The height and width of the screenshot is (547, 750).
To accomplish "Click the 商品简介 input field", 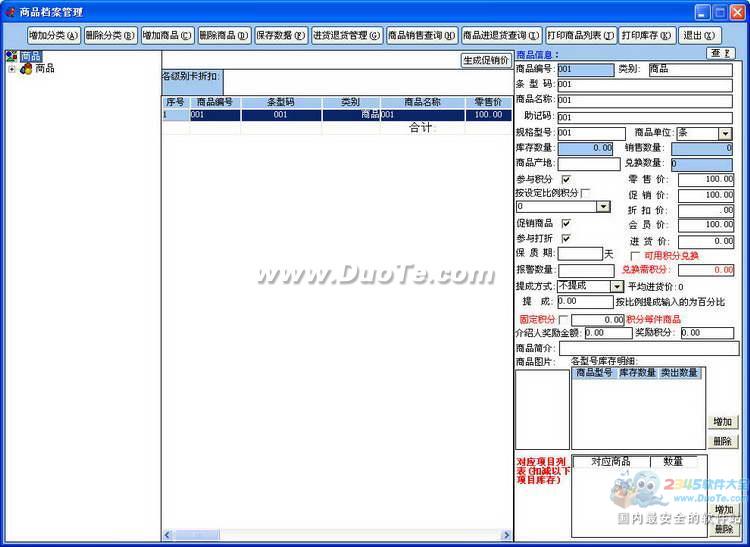I will (x=649, y=348).
